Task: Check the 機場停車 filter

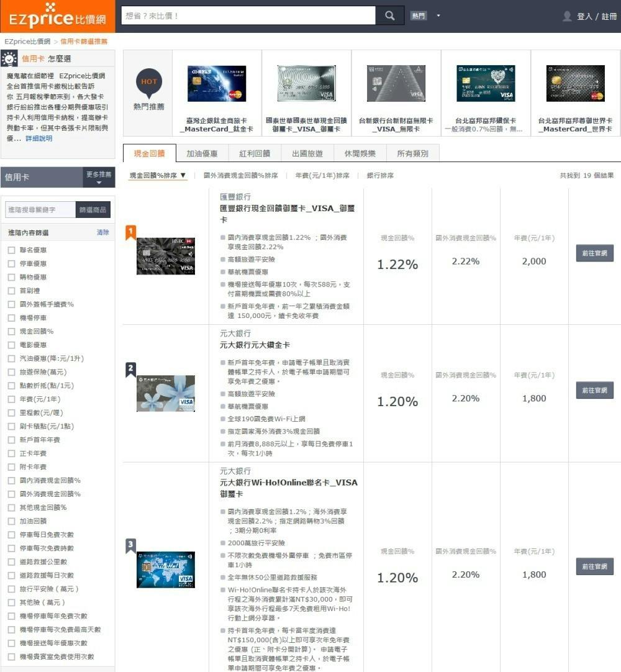Action: click(x=12, y=318)
